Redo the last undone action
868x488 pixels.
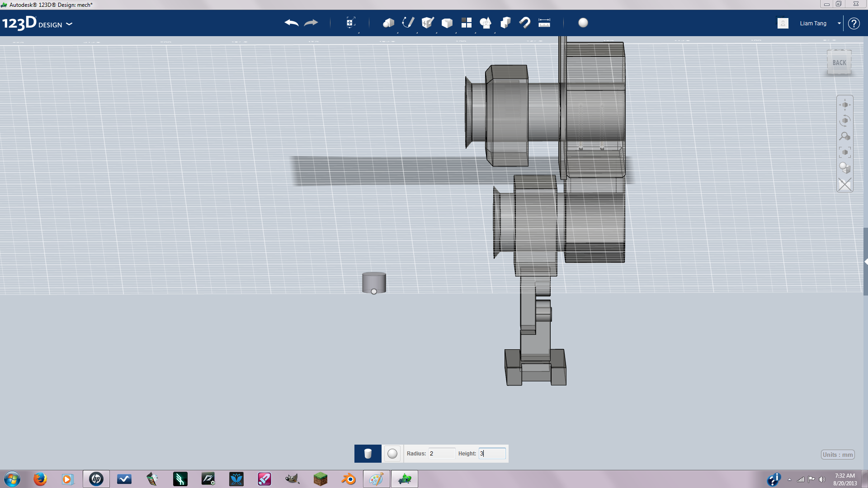311,23
